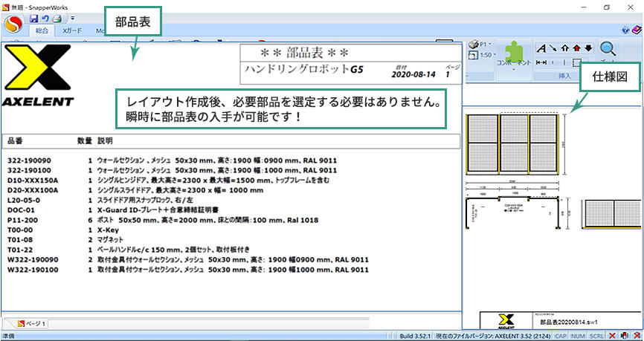Viewport: 644px width, 341px height.
Task: Click the small AXELENT logo in title block
Action: coord(506,321)
